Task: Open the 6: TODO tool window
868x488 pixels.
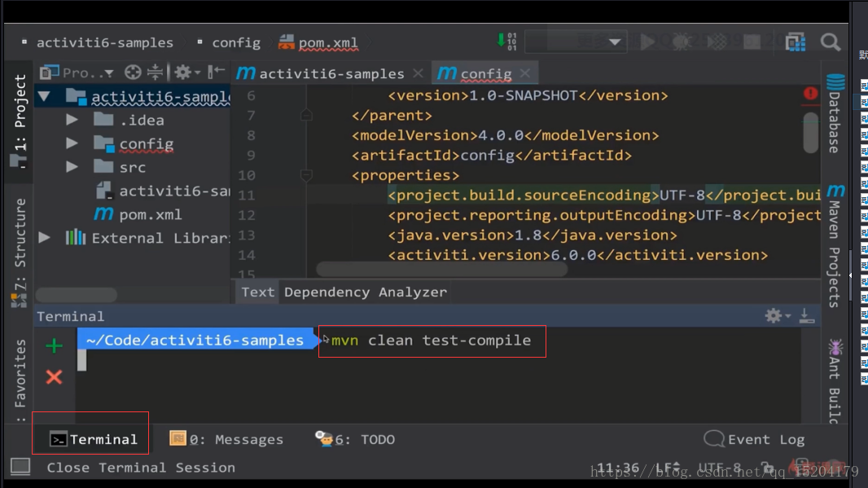Action: coord(355,439)
